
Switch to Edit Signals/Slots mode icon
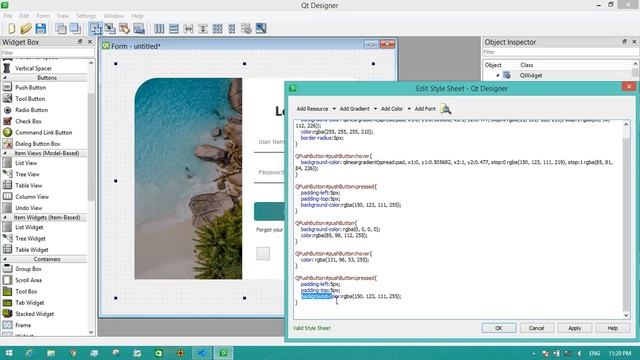(110, 29)
